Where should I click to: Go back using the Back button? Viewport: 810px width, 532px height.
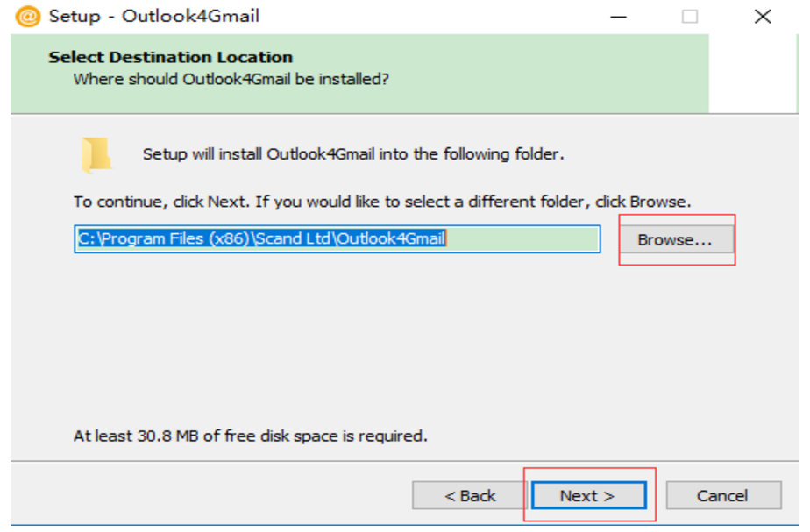470,496
